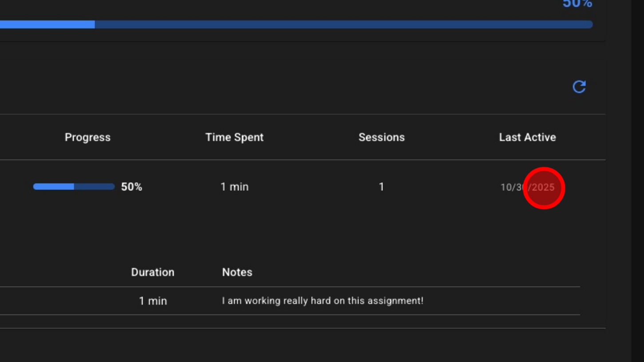Click the filled part of the row's progress bar
This screenshot has width=644, height=362.
[53, 187]
